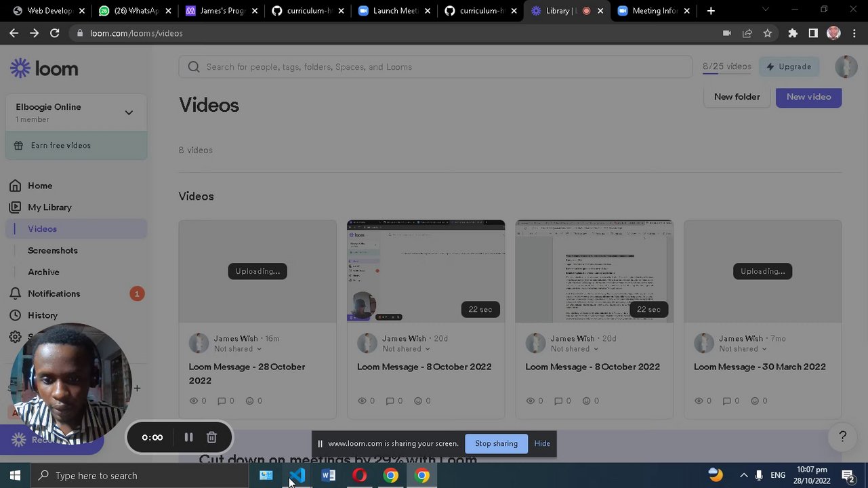This screenshot has height=488, width=868.
Task: Reload the Loom page
Action: coord(55,33)
